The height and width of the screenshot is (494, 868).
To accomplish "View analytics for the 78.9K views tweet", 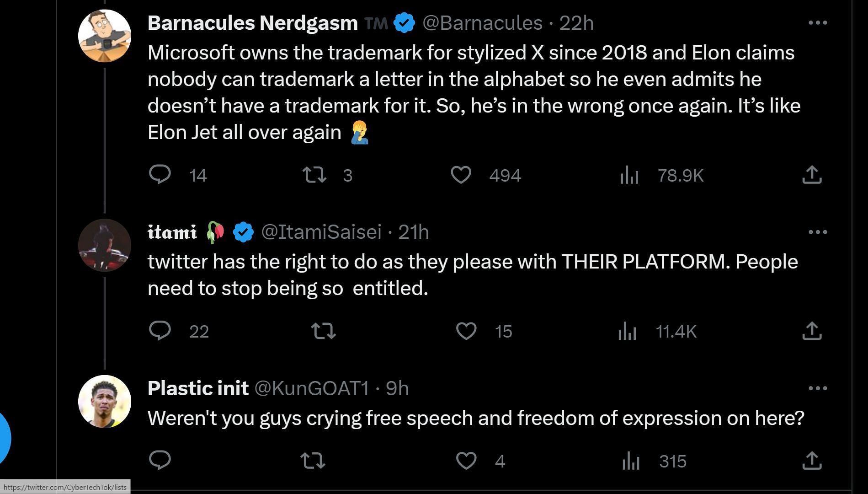I will [629, 175].
